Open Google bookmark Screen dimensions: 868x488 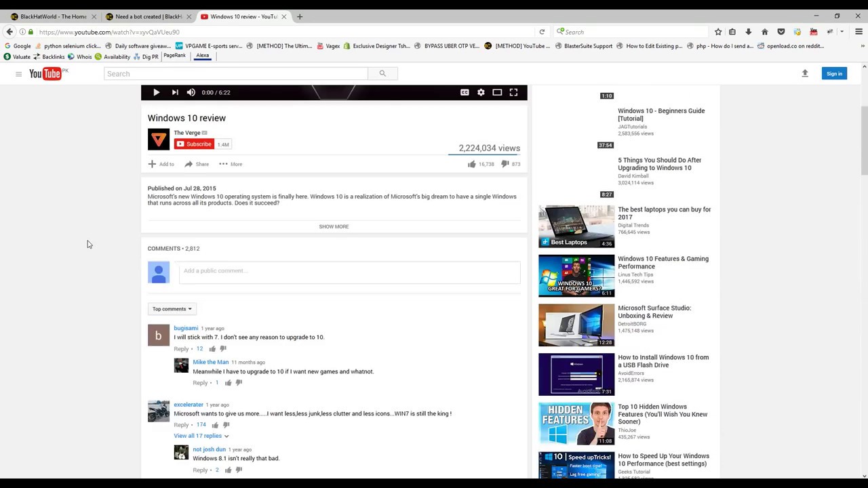pos(18,46)
